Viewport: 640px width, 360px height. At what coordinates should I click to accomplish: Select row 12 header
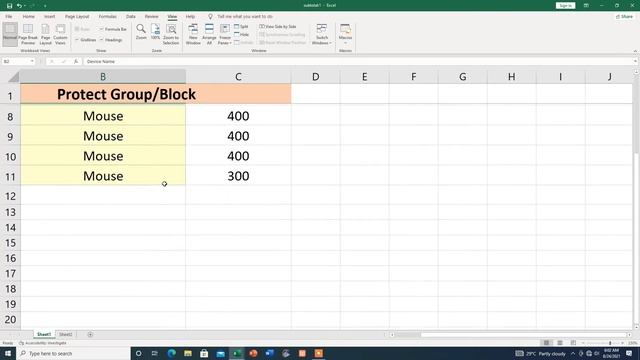(x=10, y=196)
